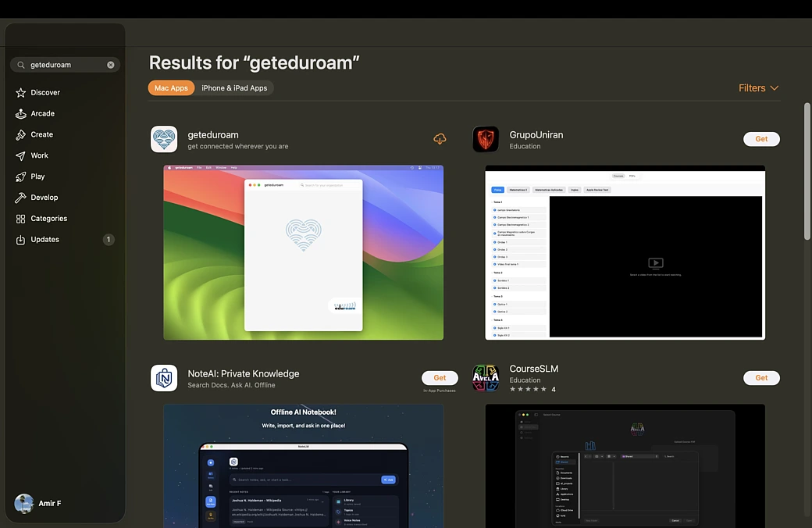The image size is (812, 528).
Task: Switch to iPhone & iPad Apps tab
Action: (x=234, y=88)
